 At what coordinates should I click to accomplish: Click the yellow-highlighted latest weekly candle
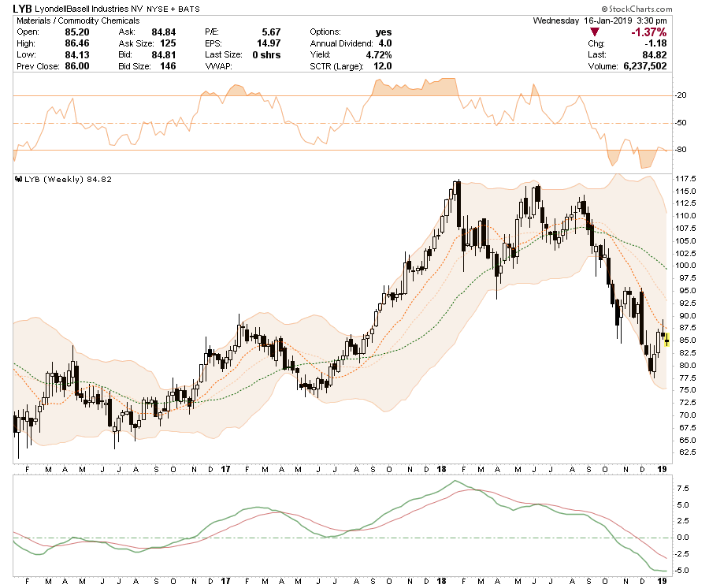(666, 340)
